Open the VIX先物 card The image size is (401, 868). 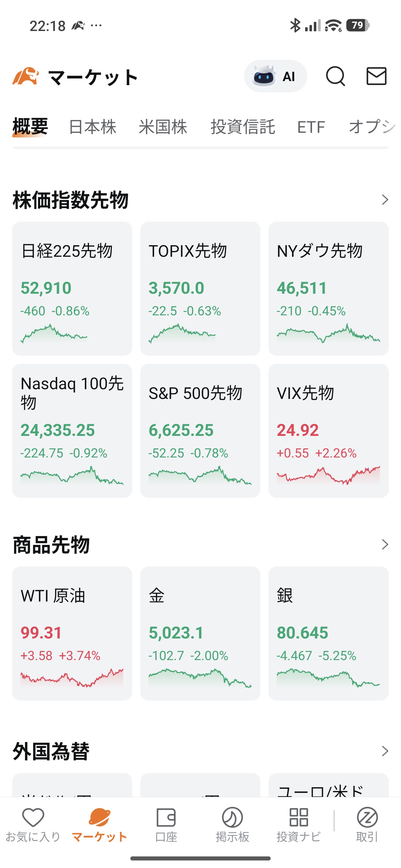328,431
